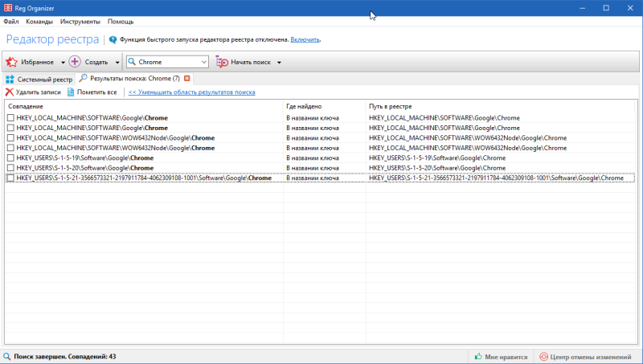
Task: Open the Start search options arrow
Action: click(279, 63)
